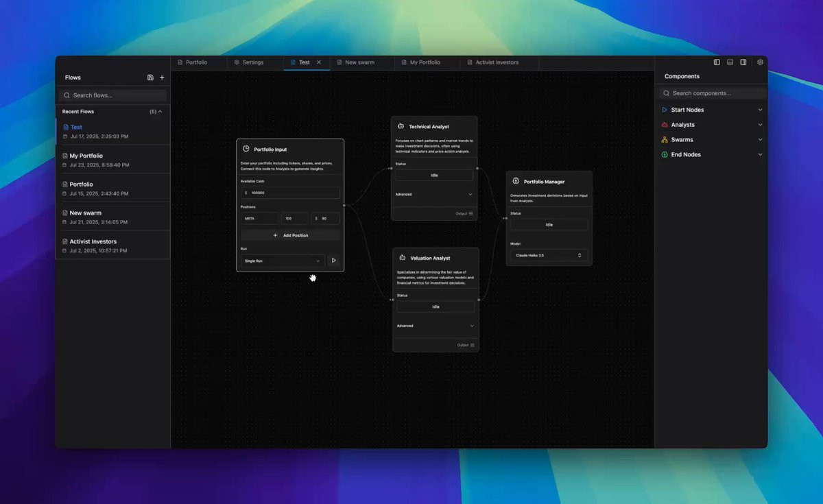The height and width of the screenshot is (504, 823).
Task: Click the Valuation Analyst bot icon
Action: pyautogui.click(x=403, y=258)
